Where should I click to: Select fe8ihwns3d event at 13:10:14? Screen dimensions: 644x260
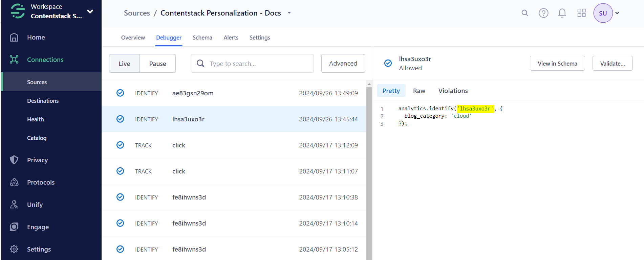click(x=234, y=223)
